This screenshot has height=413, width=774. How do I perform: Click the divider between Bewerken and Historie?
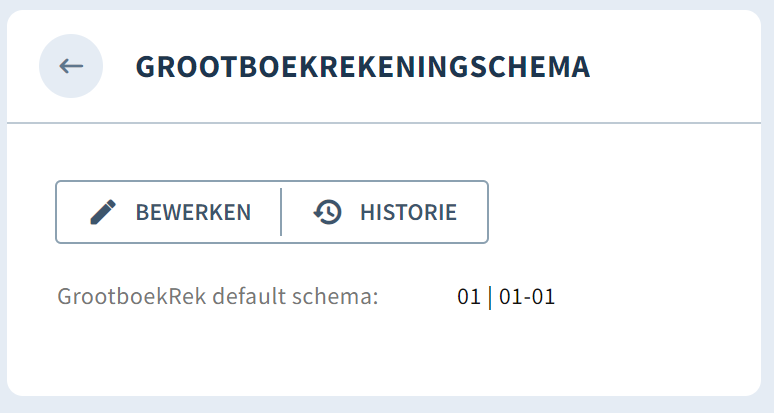(281, 212)
